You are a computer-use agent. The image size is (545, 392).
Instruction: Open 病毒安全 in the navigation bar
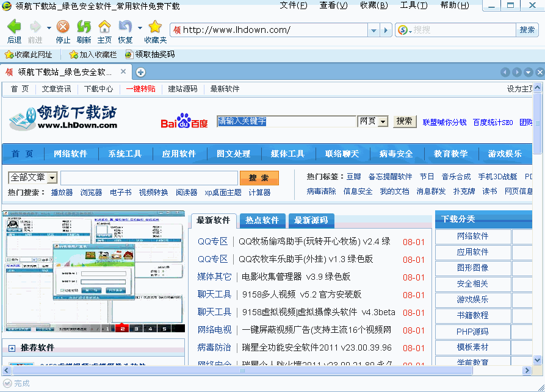[x=396, y=154]
